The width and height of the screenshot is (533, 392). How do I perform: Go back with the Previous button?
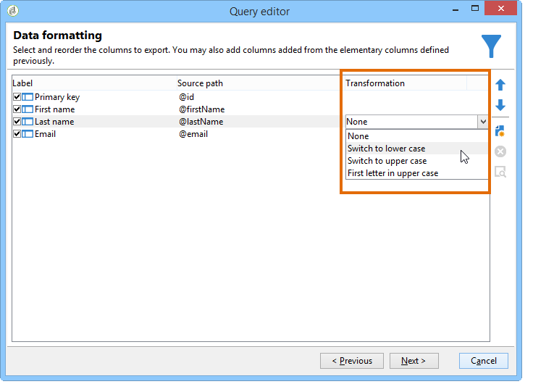pyautogui.click(x=352, y=361)
